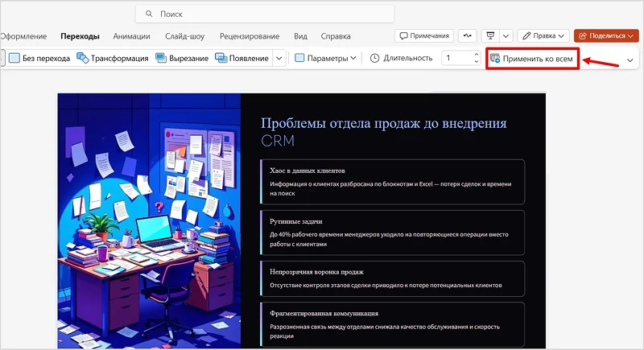The width and height of the screenshot is (644, 350).
Task: Expand the slideshow options dropdown arrow
Action: tap(506, 35)
